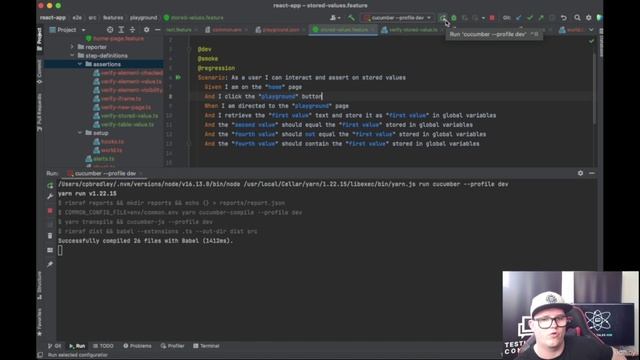
Task: Collapse the setup folder
Action: point(80,133)
